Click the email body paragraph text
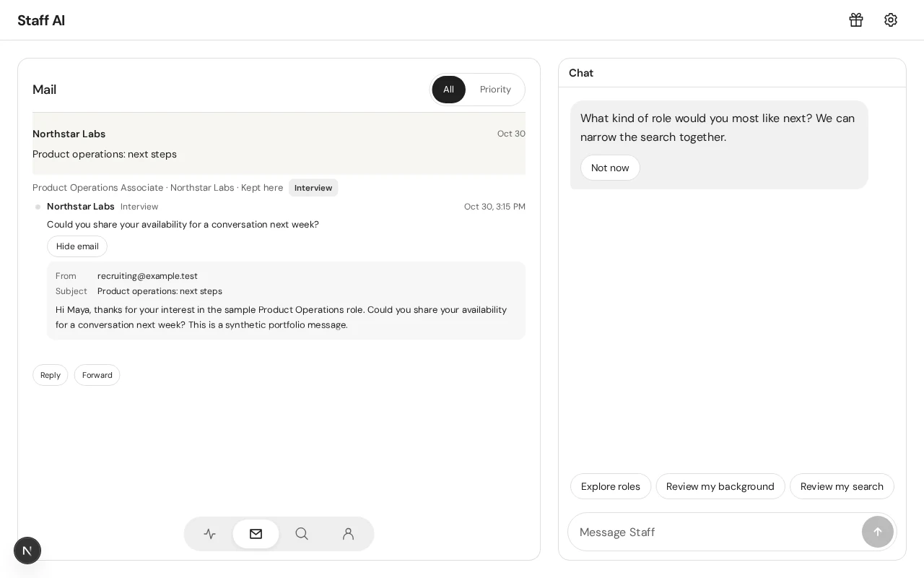 point(282,317)
